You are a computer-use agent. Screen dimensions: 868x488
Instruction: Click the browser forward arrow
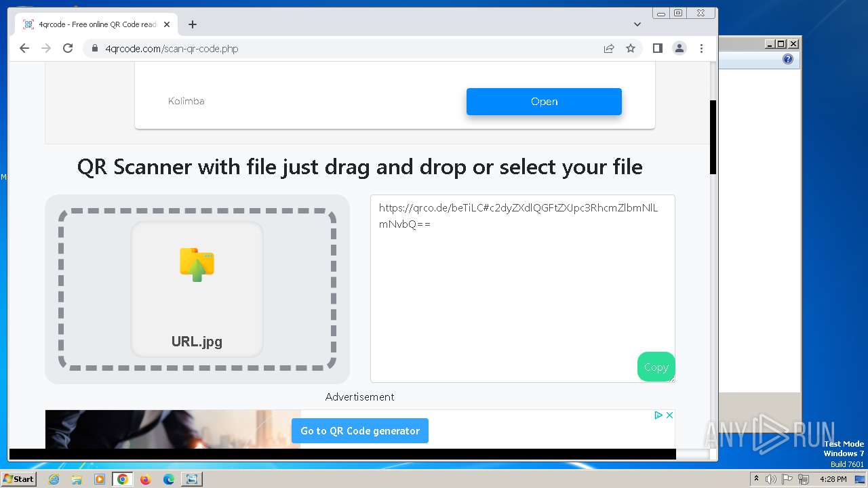pyautogui.click(x=46, y=48)
